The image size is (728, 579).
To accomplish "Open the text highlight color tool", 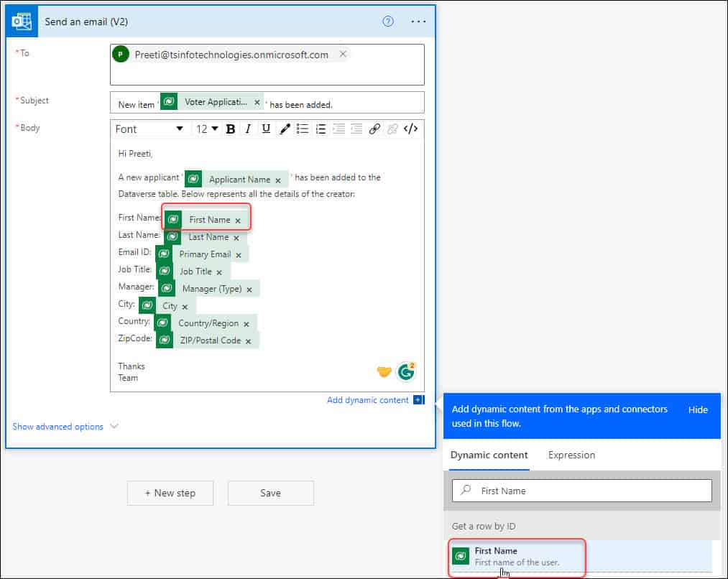I will (285, 129).
